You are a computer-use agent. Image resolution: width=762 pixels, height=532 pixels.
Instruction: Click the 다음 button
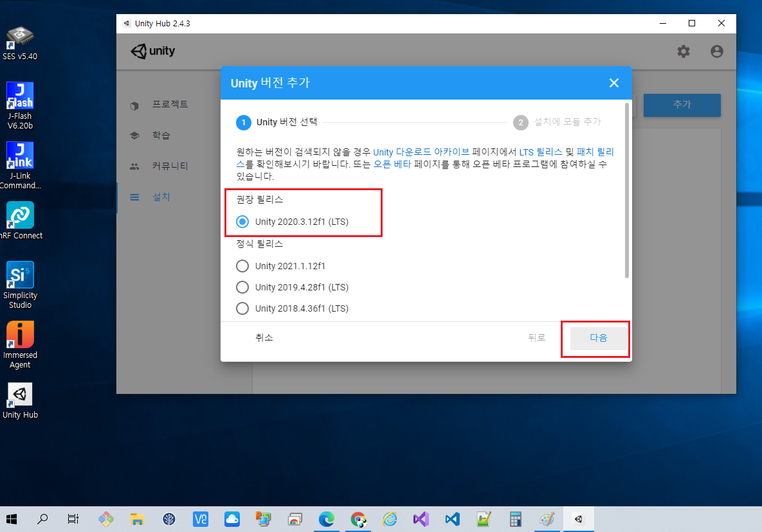[598, 338]
